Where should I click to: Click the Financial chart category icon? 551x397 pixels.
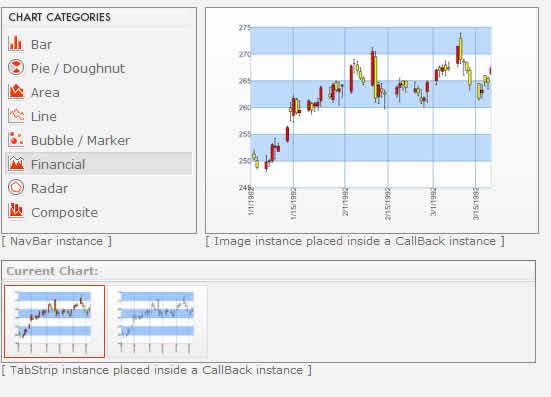click(x=16, y=163)
